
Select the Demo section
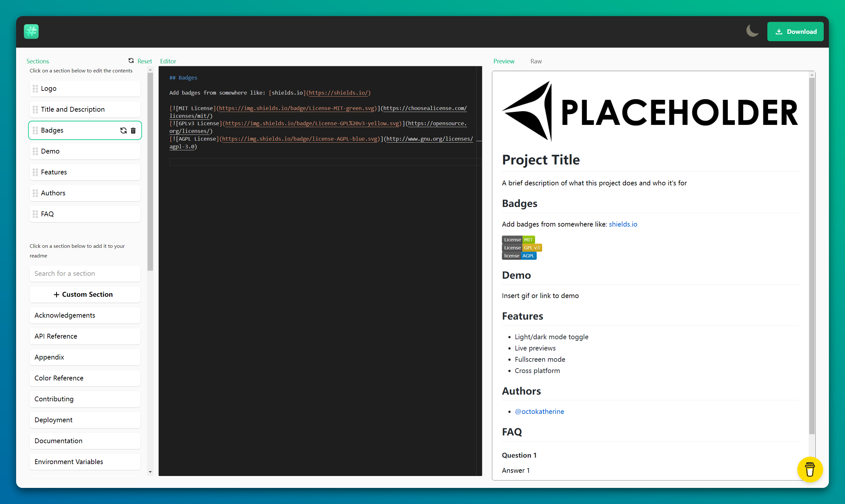pos(85,152)
